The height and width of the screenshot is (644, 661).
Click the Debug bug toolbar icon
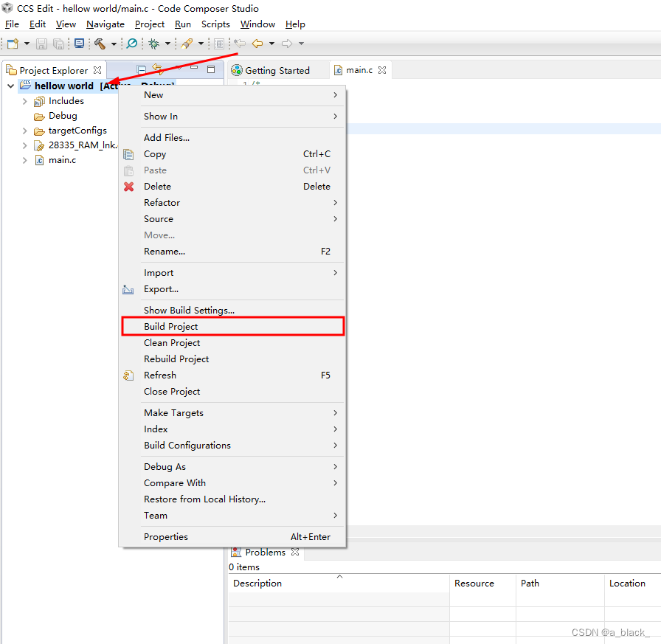pos(154,44)
